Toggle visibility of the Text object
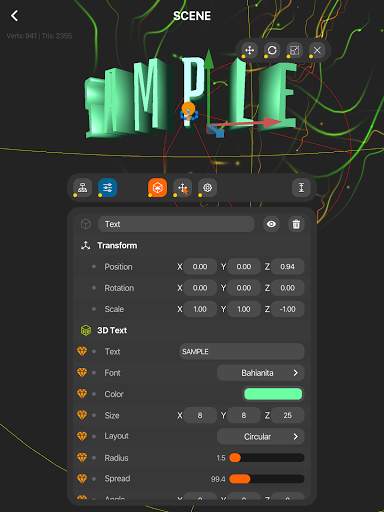 pyautogui.click(x=271, y=224)
